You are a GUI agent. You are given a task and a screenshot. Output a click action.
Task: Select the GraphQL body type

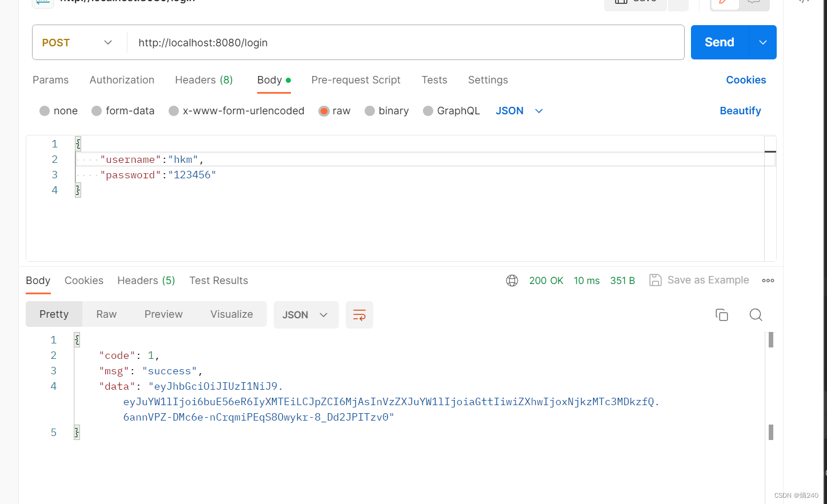click(x=451, y=110)
